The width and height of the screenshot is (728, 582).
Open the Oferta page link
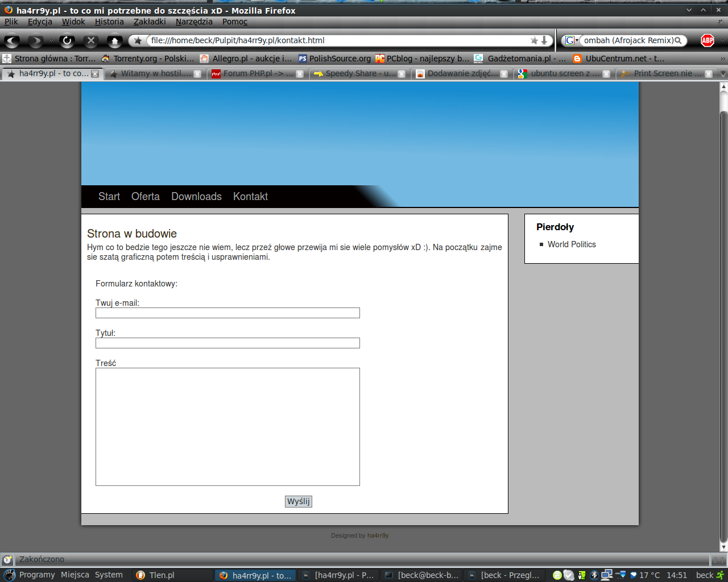click(x=146, y=197)
